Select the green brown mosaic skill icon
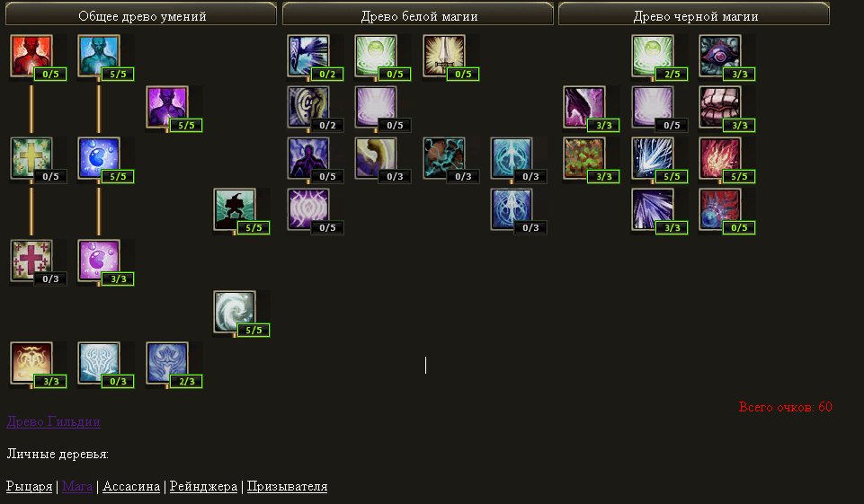The width and height of the screenshot is (864, 504). click(584, 158)
